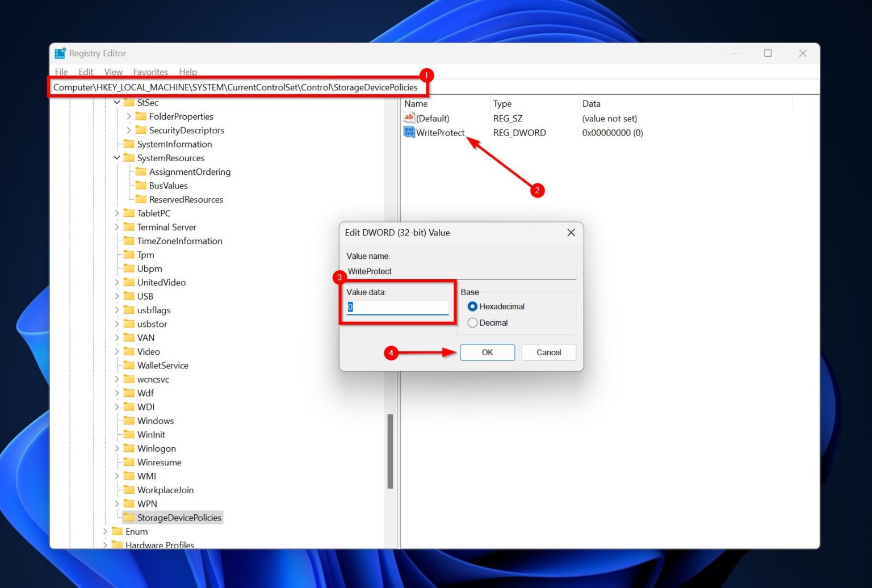872x588 pixels.
Task: Cancel the Edit DWORD dialog
Action: tap(548, 352)
